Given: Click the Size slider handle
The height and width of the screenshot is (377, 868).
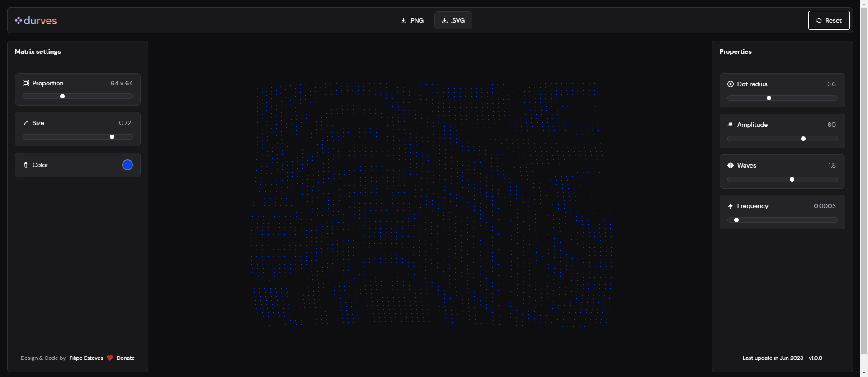Looking at the screenshot, I should (112, 137).
